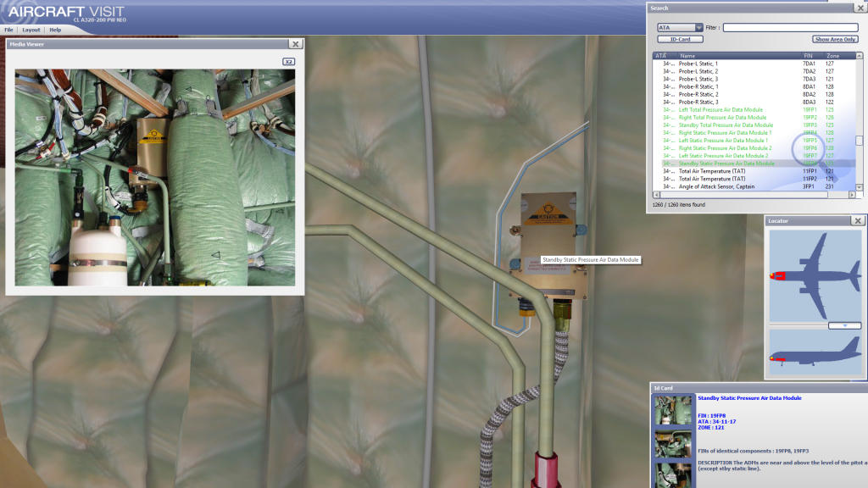Image resolution: width=868 pixels, height=488 pixels.
Task: Select the Total Air Temperature row with FIN 11FP1
Action: [x=754, y=171]
